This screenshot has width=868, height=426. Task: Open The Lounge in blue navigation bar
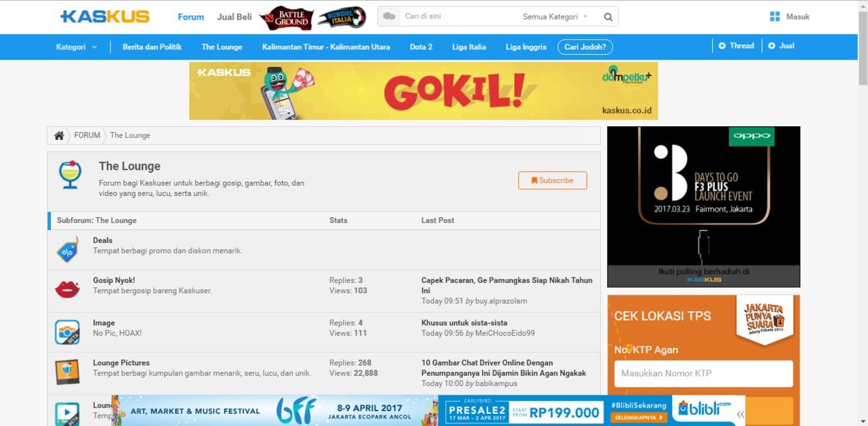[222, 47]
